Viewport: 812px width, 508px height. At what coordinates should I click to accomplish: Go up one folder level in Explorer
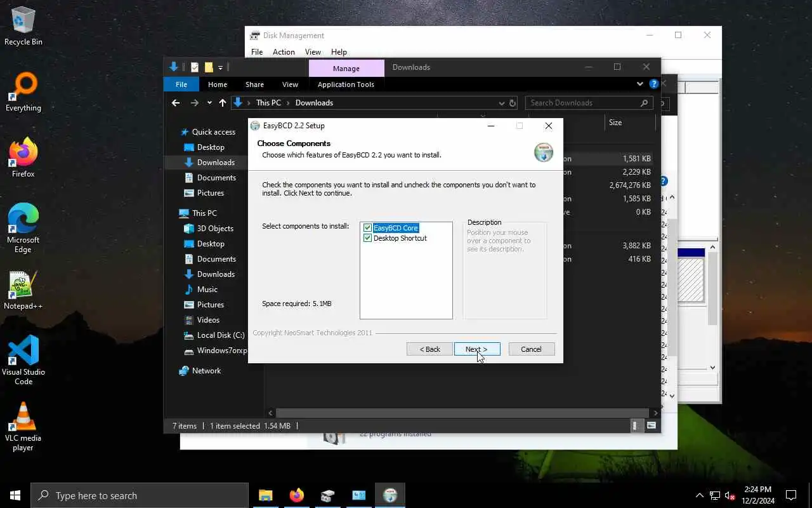222,103
